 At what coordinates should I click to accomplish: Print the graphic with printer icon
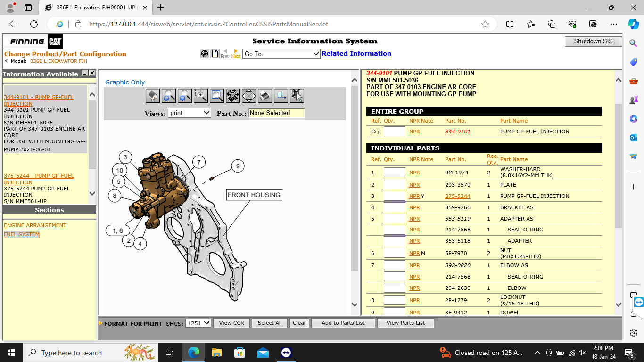(264, 95)
